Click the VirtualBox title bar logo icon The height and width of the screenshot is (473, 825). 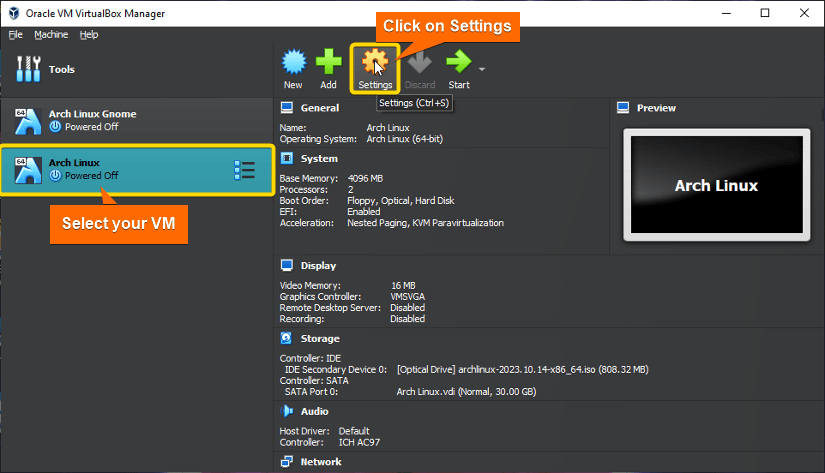pyautogui.click(x=14, y=13)
